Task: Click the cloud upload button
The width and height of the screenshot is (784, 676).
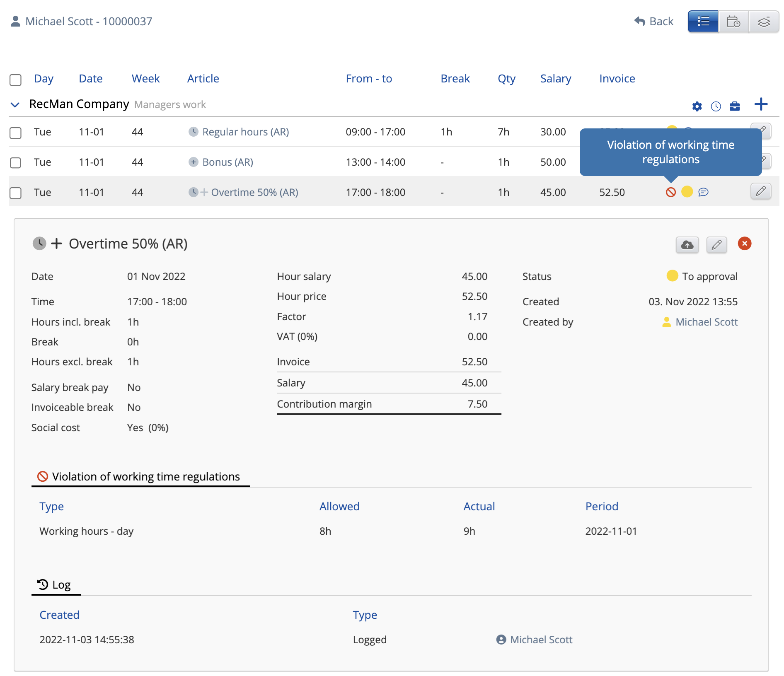Action: pos(687,245)
